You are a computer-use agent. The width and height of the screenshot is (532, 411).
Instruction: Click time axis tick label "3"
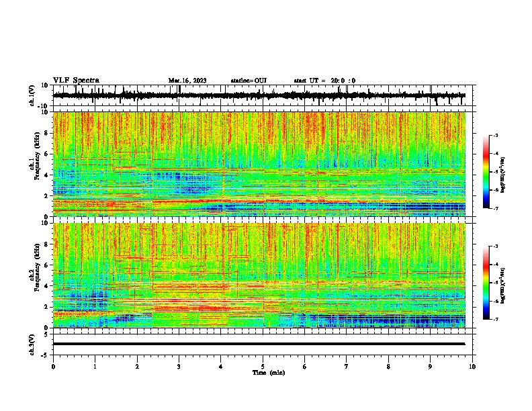point(179,367)
